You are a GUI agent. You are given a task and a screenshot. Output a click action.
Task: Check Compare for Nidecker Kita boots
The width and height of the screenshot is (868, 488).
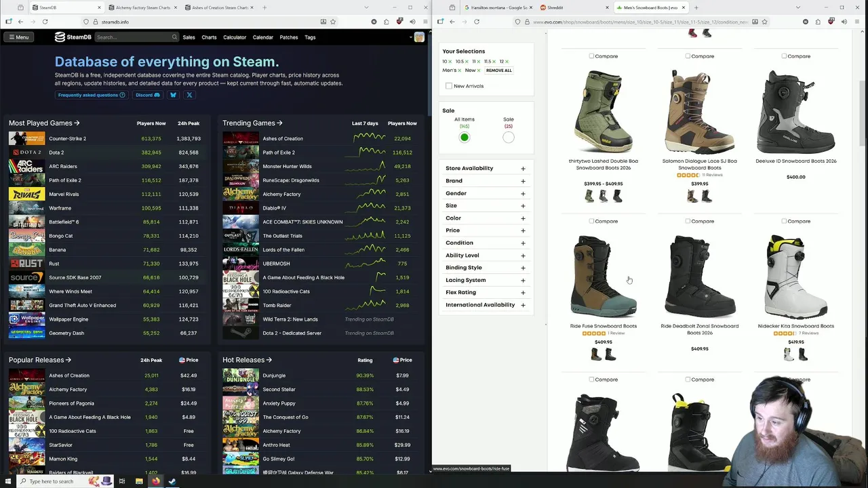pos(784,221)
